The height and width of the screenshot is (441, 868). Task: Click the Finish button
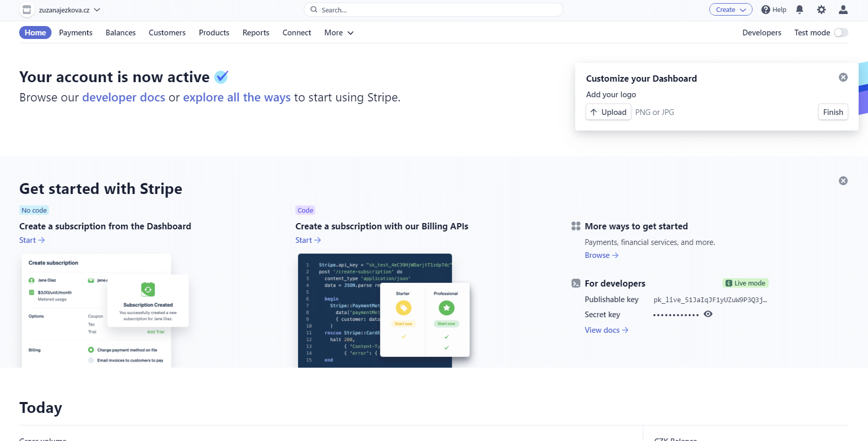tap(833, 112)
